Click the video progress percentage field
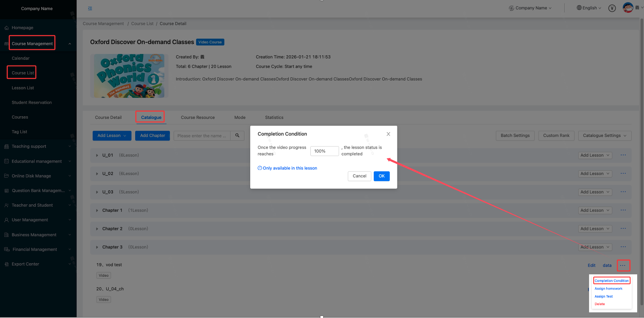This screenshot has width=644, height=318. coord(324,151)
